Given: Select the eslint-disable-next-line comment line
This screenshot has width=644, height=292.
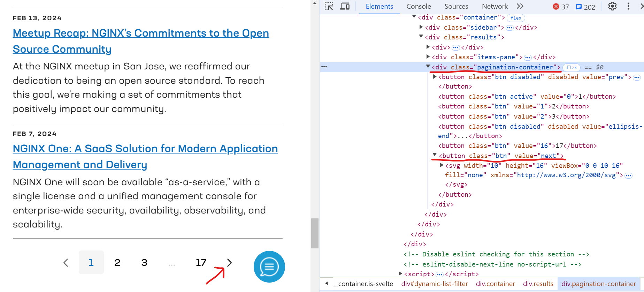Looking at the screenshot, I should click(x=492, y=264).
